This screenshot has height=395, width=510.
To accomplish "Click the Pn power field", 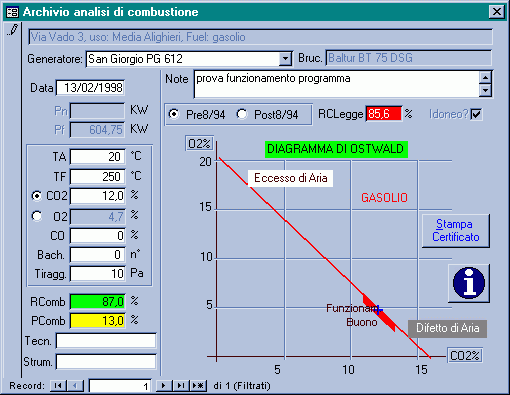I will coord(97,111).
